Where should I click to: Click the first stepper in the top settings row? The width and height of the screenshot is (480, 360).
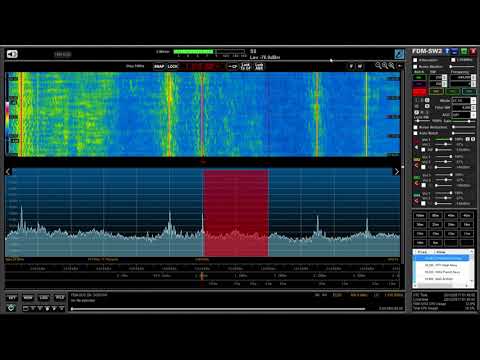(444, 77)
